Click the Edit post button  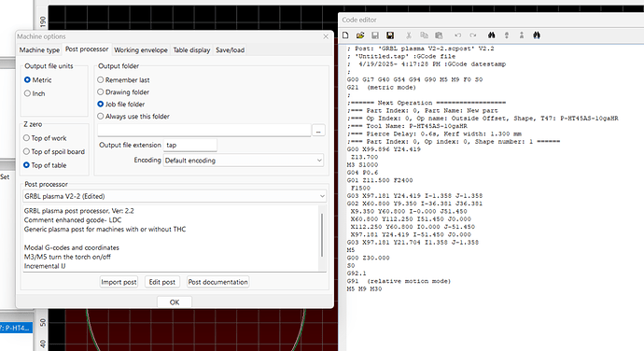click(x=161, y=282)
